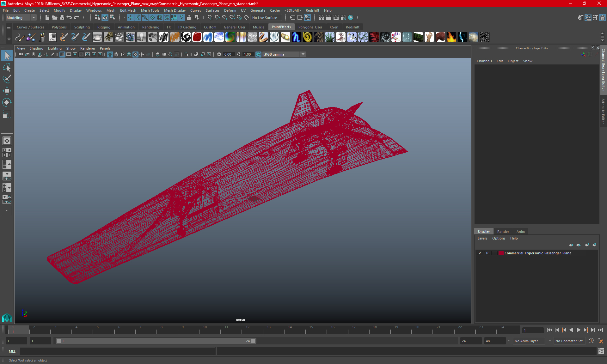Activate the Paint Selection tool
607x364 pixels.
(7, 79)
